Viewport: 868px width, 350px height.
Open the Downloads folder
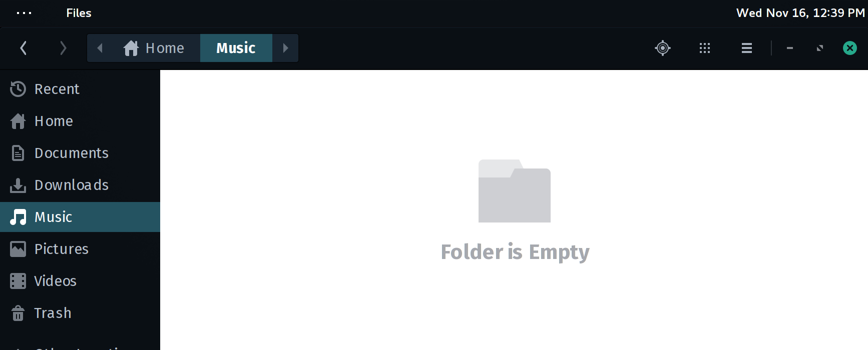pyautogui.click(x=80, y=185)
